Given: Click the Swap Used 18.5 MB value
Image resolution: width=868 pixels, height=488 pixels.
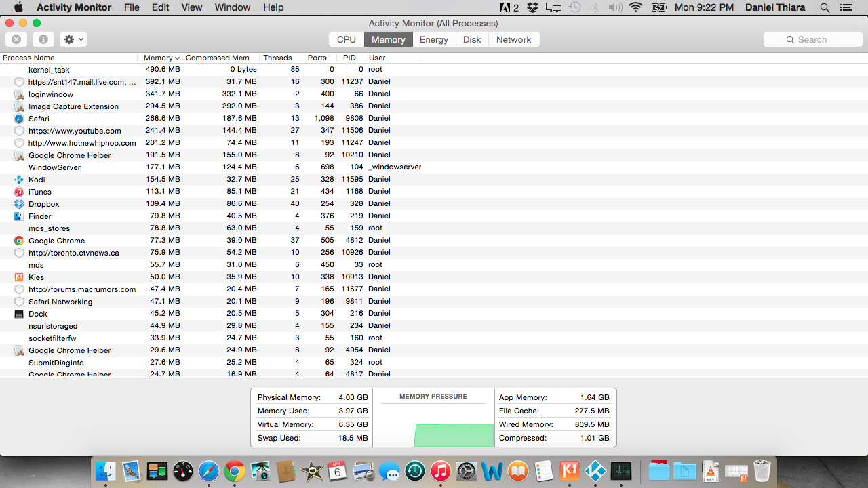Looking at the screenshot, I should tap(353, 438).
